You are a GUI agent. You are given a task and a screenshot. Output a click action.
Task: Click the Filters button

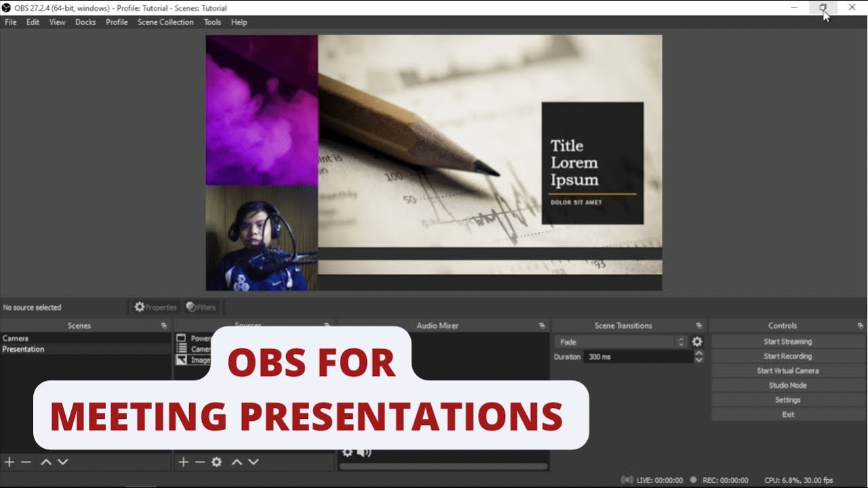click(x=201, y=307)
